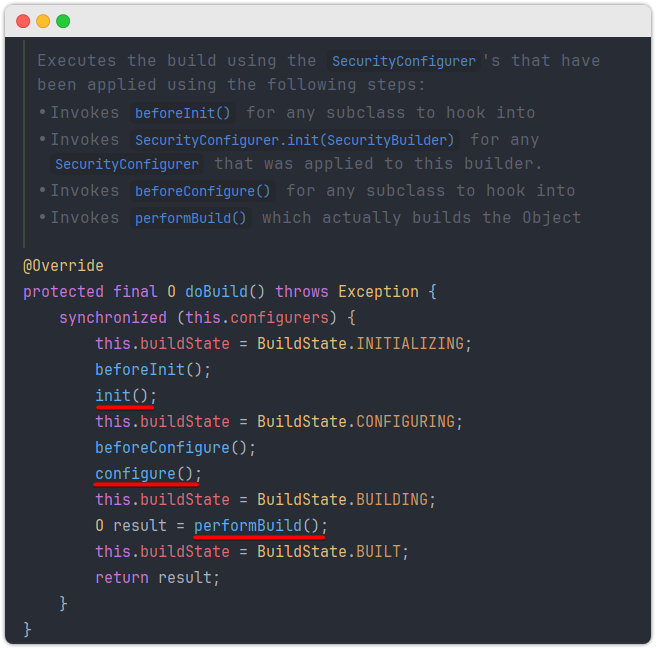Click the beforeConfigure() call in code
656x649 pixels.
[x=175, y=448]
